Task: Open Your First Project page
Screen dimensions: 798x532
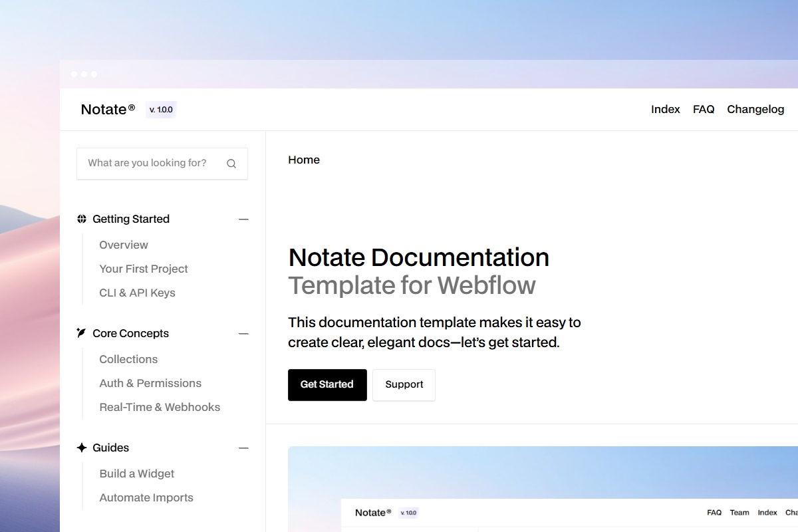Action: point(144,269)
